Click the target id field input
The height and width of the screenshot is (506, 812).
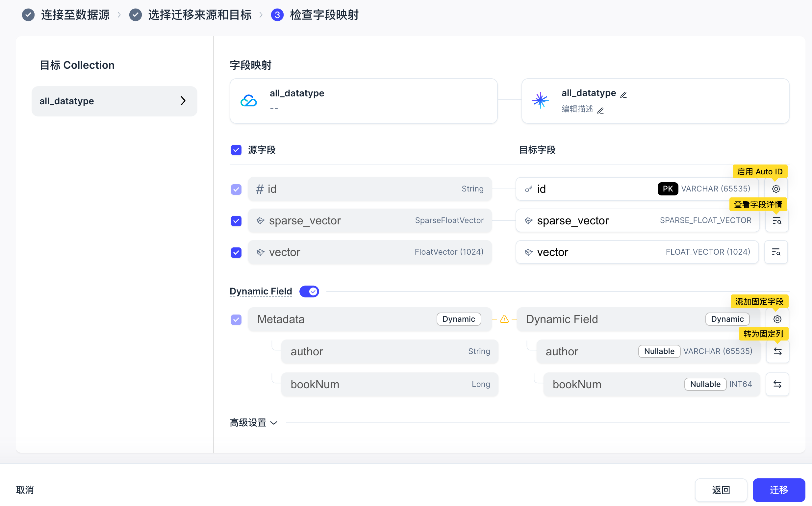tap(637, 189)
